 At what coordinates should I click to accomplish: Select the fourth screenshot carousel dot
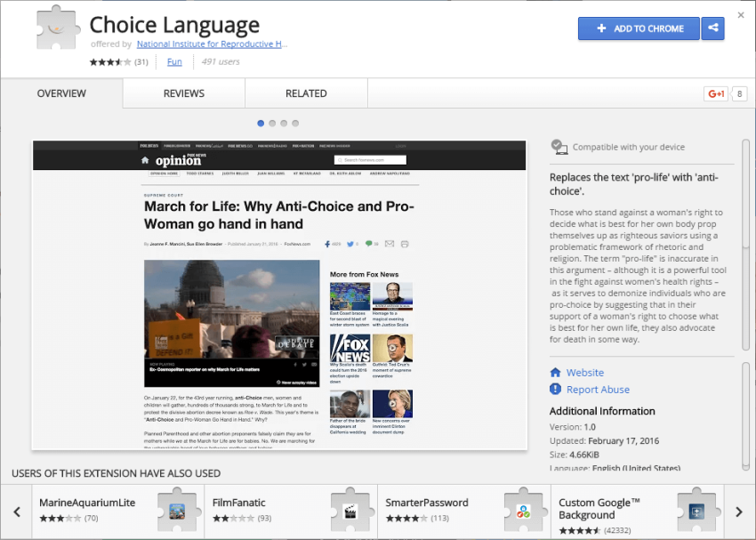[295, 123]
